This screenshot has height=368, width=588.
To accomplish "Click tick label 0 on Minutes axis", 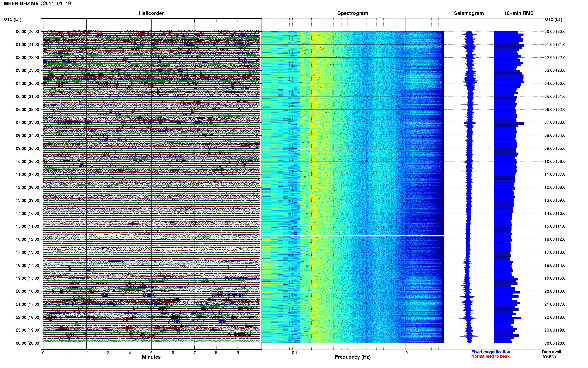I will [43, 353].
